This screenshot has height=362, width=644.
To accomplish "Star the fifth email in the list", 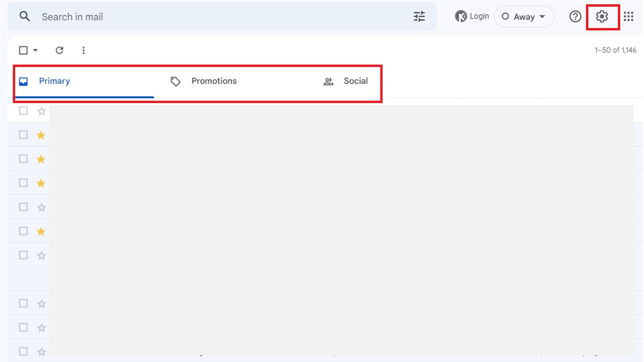I will pyautogui.click(x=41, y=207).
